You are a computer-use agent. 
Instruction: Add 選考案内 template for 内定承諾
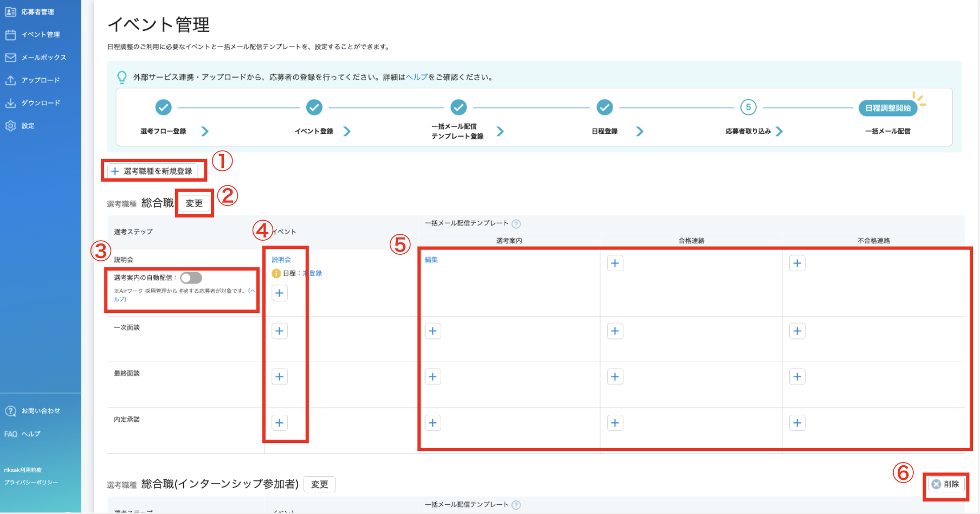click(433, 423)
